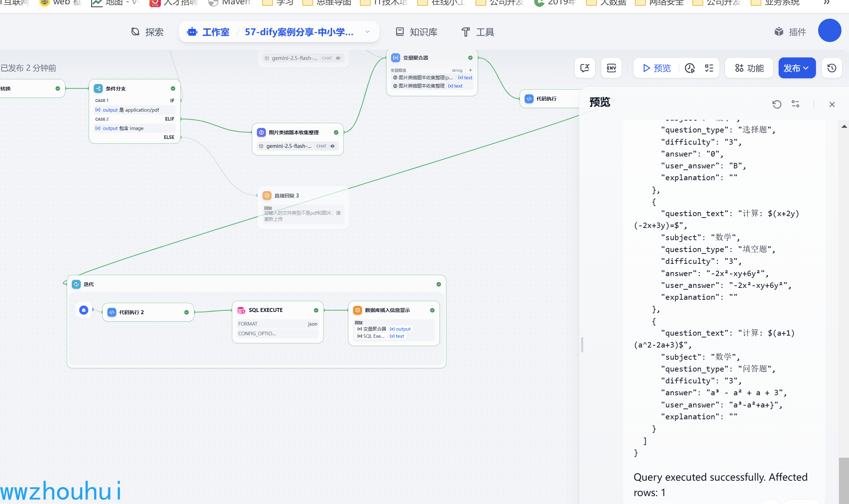This screenshot has height=504, width=849.
Task: Open the ENV environment variables panel
Action: tap(611, 68)
